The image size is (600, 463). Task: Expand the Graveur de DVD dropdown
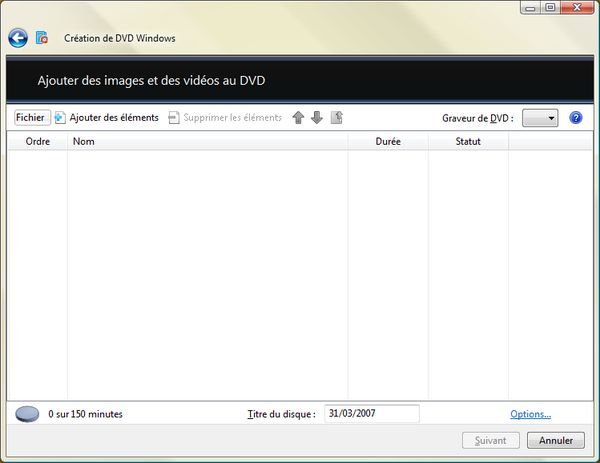pyautogui.click(x=540, y=118)
